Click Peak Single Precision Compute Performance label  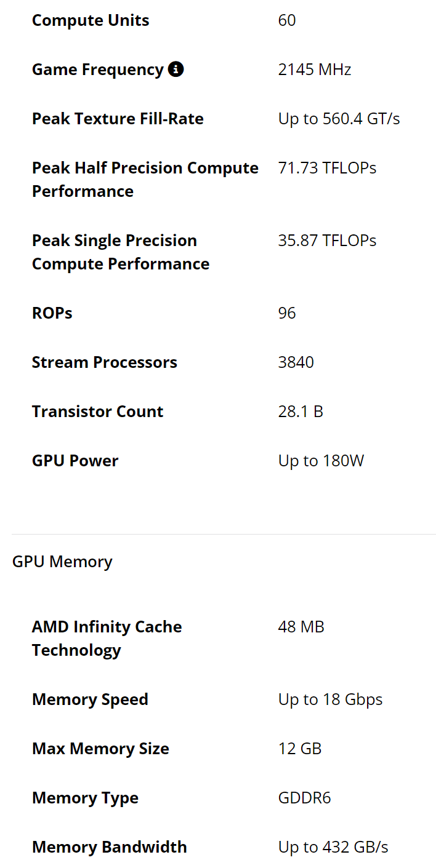[120, 252]
